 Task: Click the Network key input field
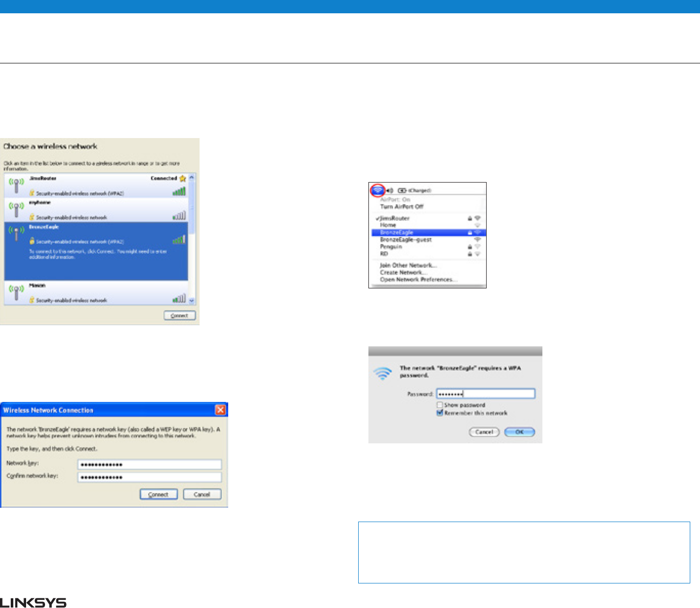[150, 464]
